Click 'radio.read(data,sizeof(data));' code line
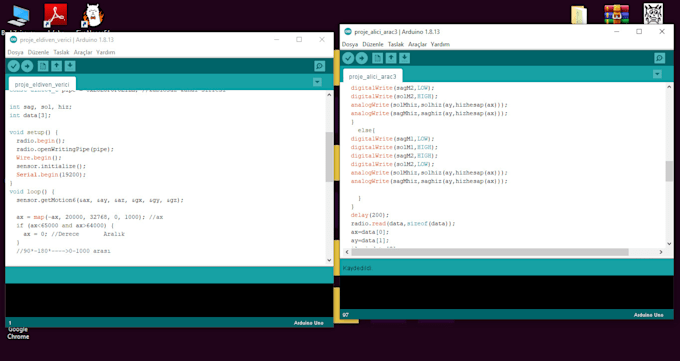This screenshot has height=361, width=680. click(x=403, y=223)
